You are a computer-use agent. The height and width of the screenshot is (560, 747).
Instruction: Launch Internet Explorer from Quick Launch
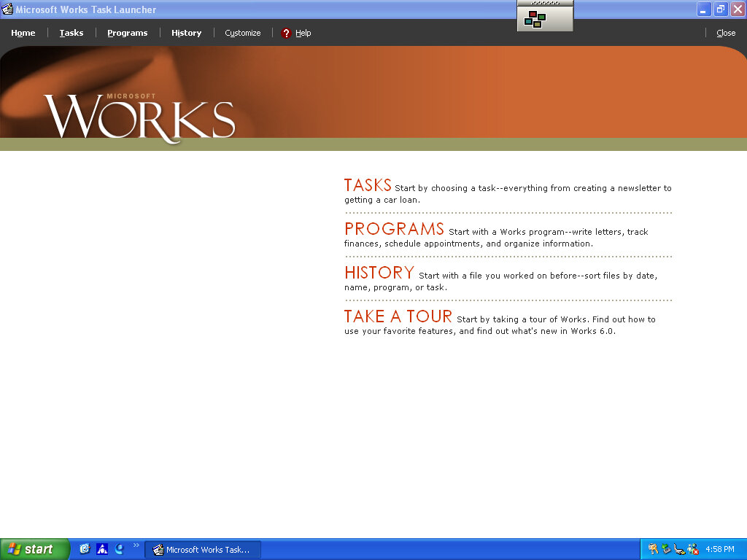point(119,549)
